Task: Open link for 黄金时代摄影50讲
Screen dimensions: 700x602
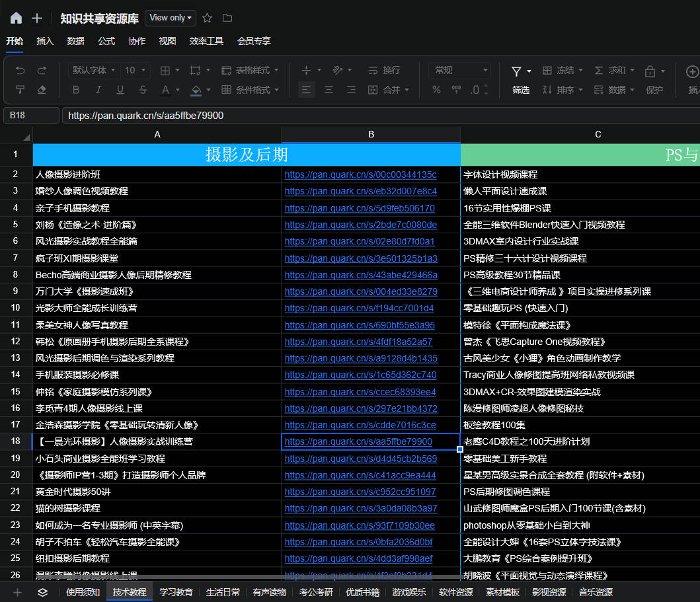Action: (360, 492)
